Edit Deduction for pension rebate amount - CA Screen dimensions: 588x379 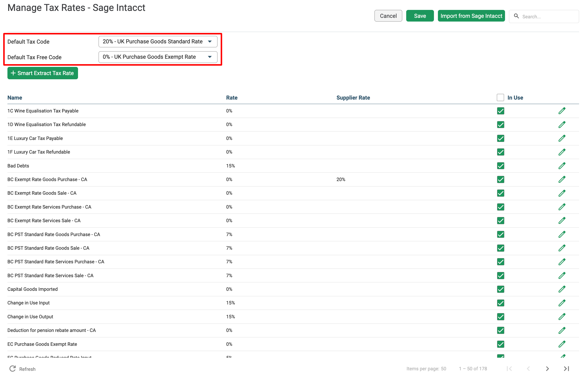[562, 330]
